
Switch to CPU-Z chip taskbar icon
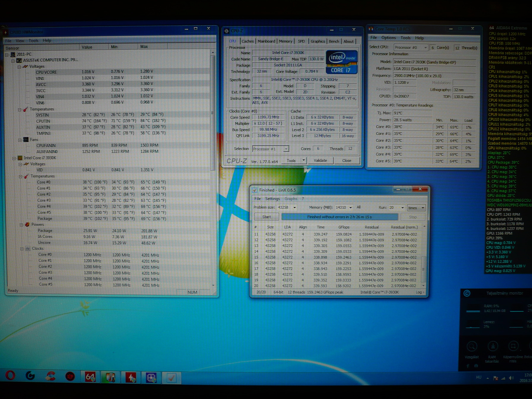click(151, 378)
